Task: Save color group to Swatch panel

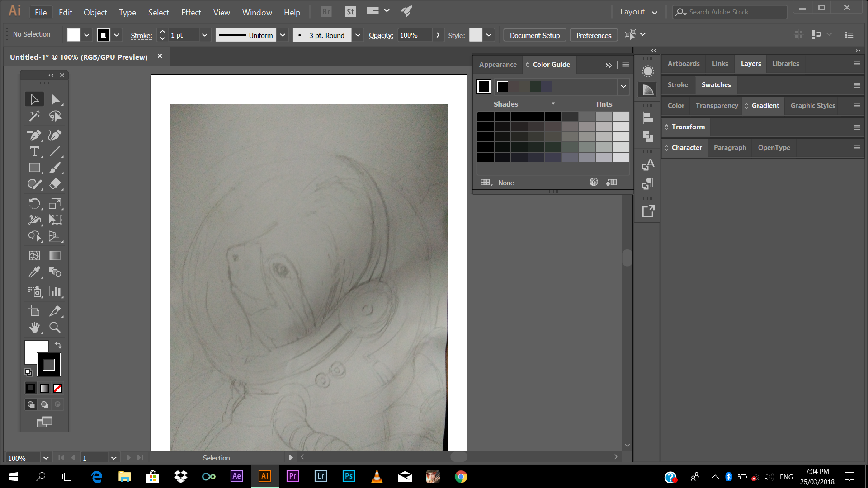Action: [612, 182]
